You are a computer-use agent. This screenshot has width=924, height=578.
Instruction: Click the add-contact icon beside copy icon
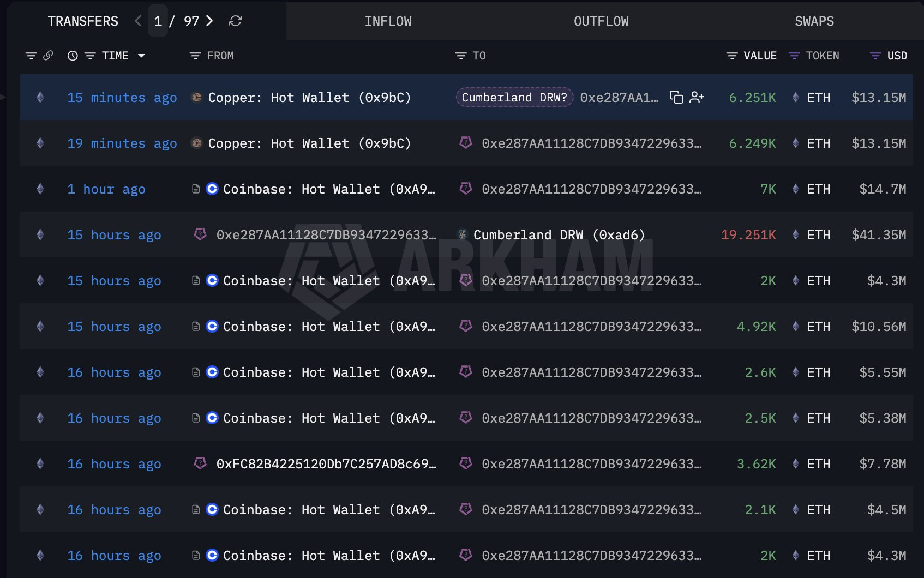click(697, 98)
